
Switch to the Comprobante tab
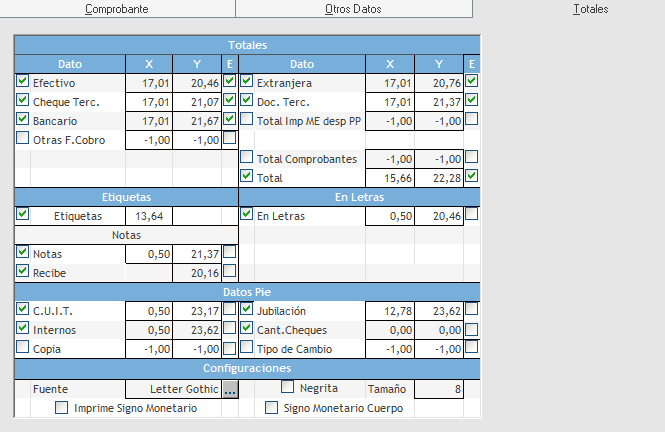click(x=117, y=9)
